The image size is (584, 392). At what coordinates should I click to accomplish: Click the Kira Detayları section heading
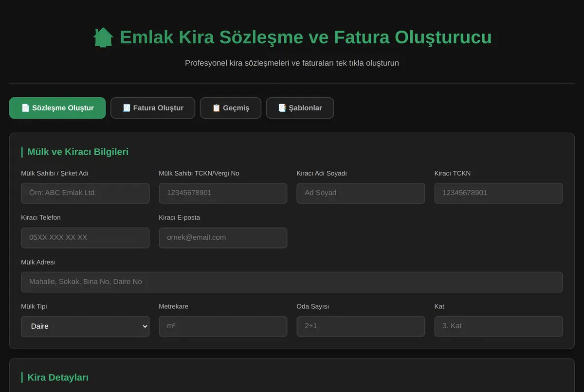[x=58, y=377]
